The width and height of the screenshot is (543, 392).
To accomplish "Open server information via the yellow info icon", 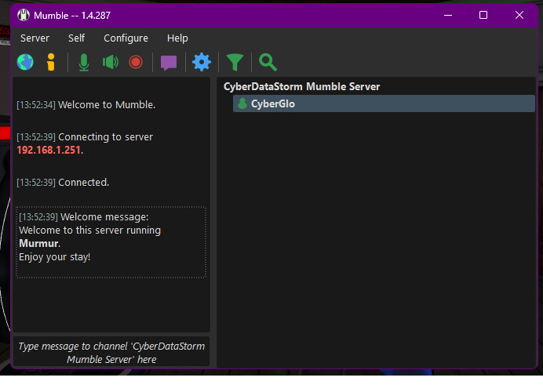I will pyautogui.click(x=51, y=62).
